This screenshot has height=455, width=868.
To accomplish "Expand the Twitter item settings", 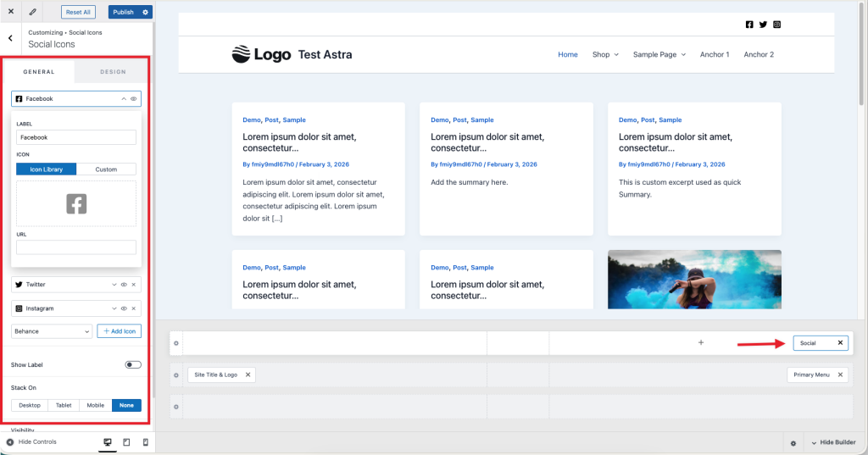I will [x=114, y=285].
